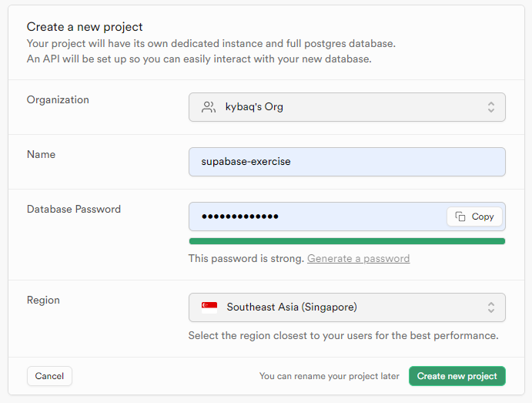Click the Organization label
The image size is (532, 403).
pos(58,100)
